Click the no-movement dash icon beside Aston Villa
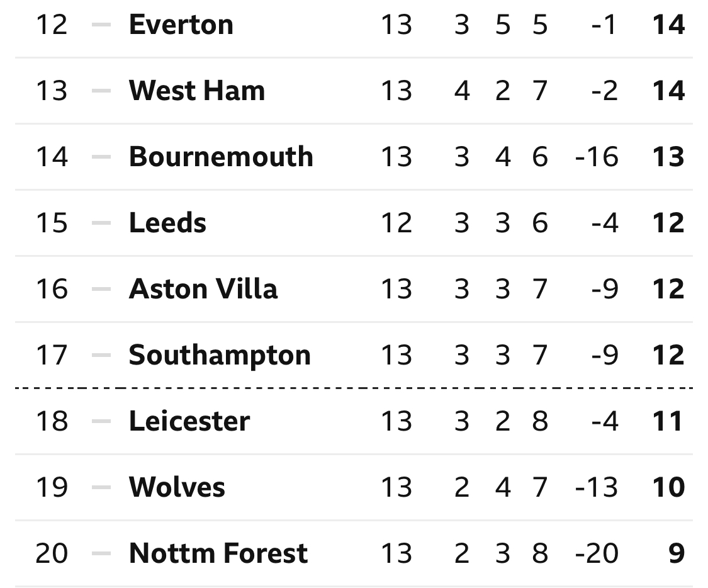 101,289
